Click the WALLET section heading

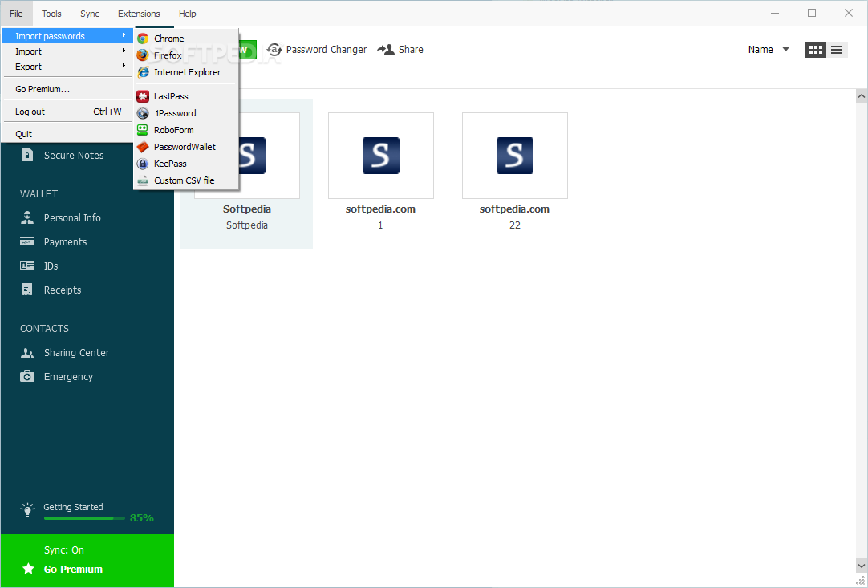click(39, 194)
